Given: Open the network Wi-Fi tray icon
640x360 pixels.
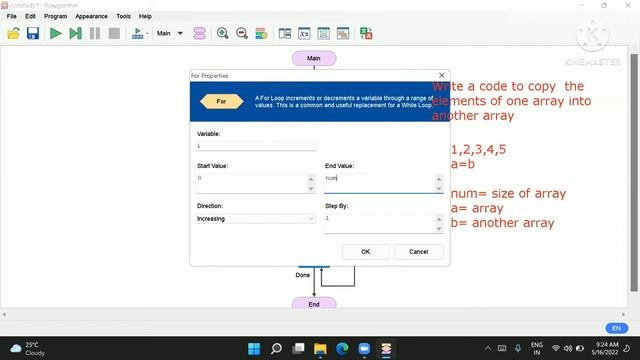Looking at the screenshot, I should coord(556,349).
